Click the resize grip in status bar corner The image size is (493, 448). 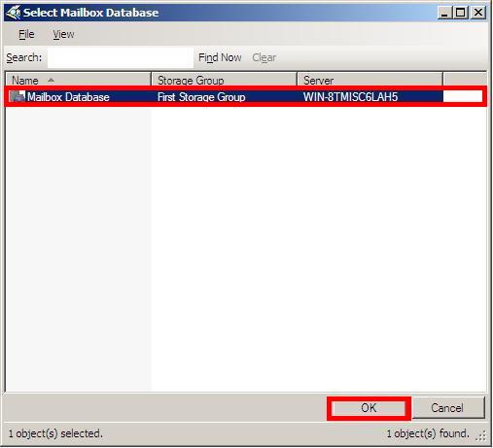pos(481,436)
